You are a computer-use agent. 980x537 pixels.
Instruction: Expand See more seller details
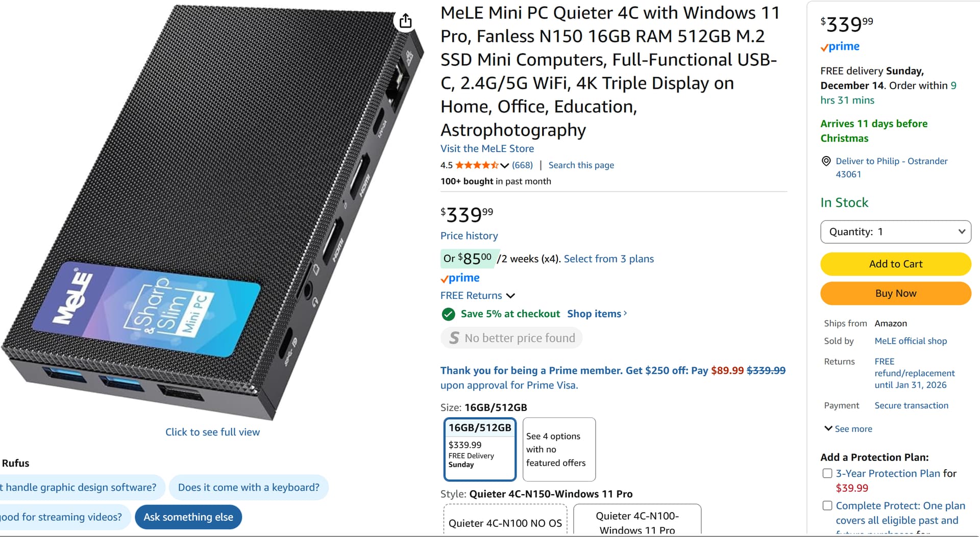848,429
